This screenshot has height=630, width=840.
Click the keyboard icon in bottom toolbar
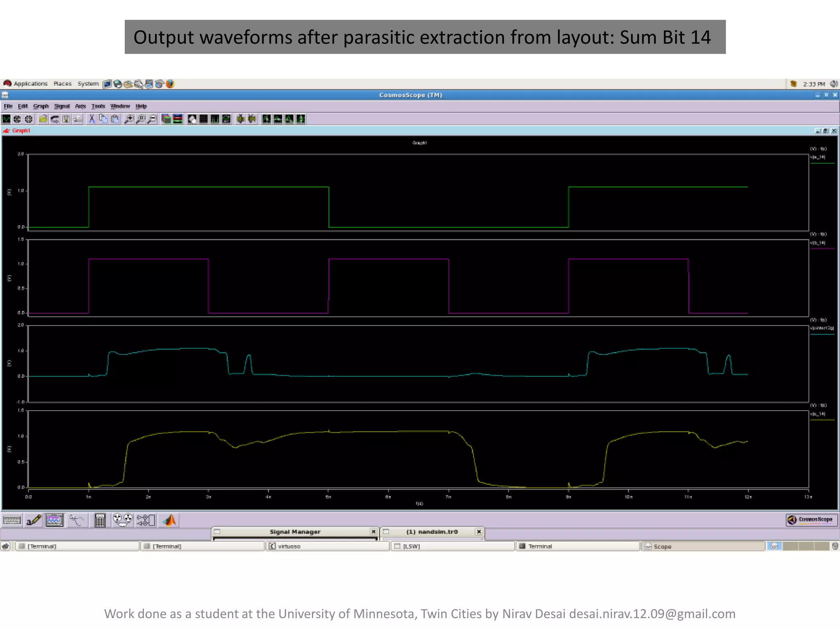12,520
